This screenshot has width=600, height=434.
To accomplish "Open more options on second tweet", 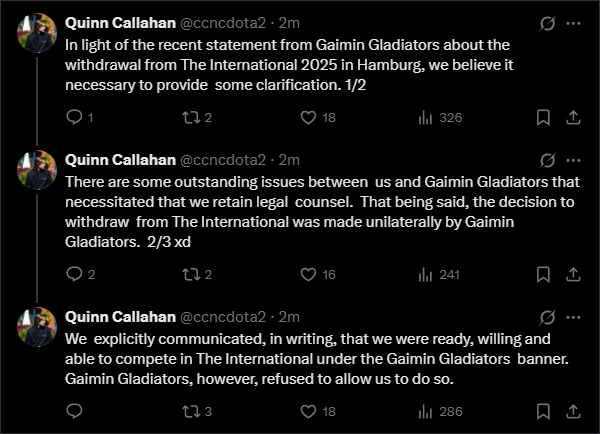I will (573, 160).
